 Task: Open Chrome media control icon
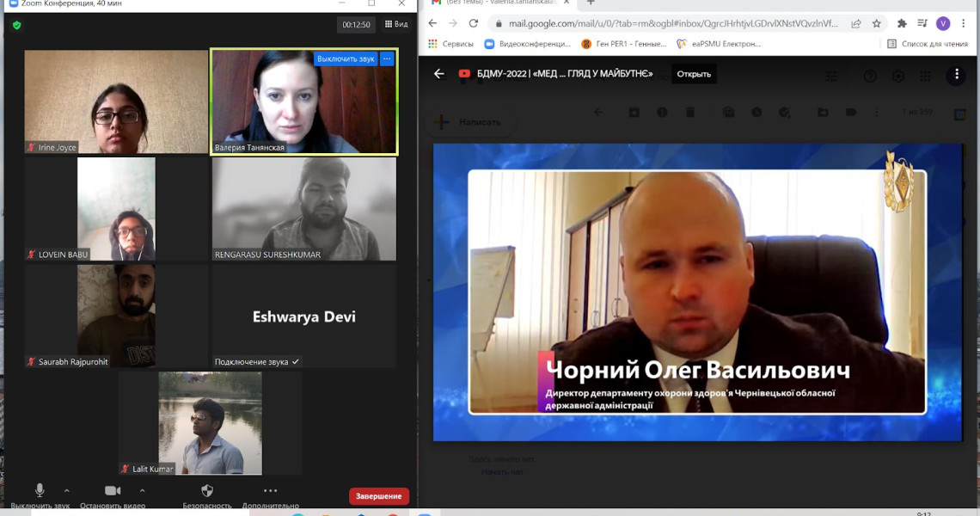point(922,24)
